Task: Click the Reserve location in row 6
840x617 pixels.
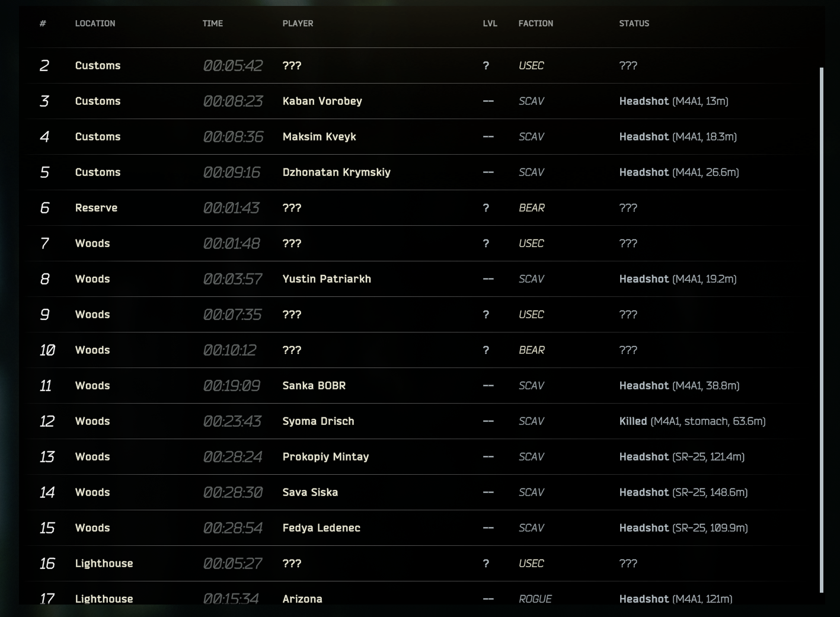Action: [x=97, y=208]
